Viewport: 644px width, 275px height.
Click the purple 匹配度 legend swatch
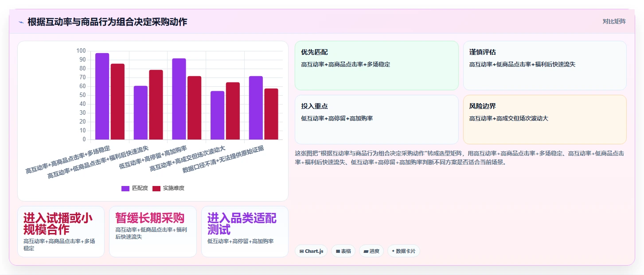pyautogui.click(x=125, y=188)
